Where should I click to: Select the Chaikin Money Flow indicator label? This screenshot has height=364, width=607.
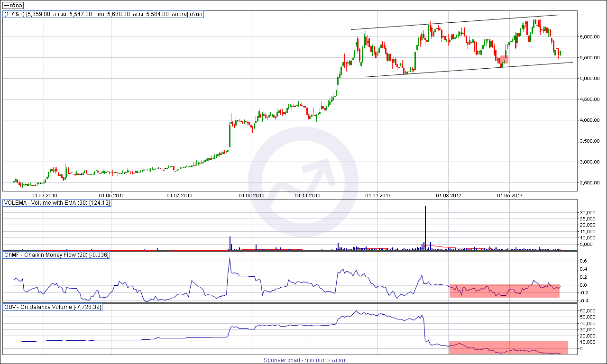(x=56, y=255)
